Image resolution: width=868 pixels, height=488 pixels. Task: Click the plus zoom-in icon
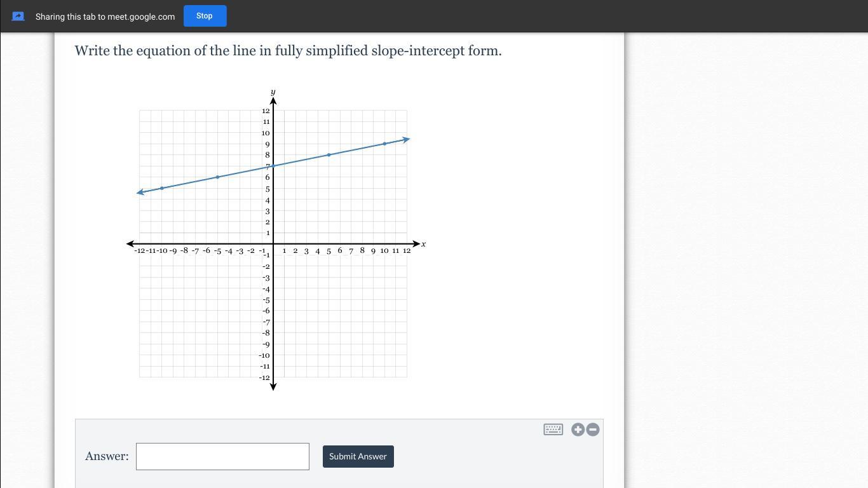(x=578, y=430)
